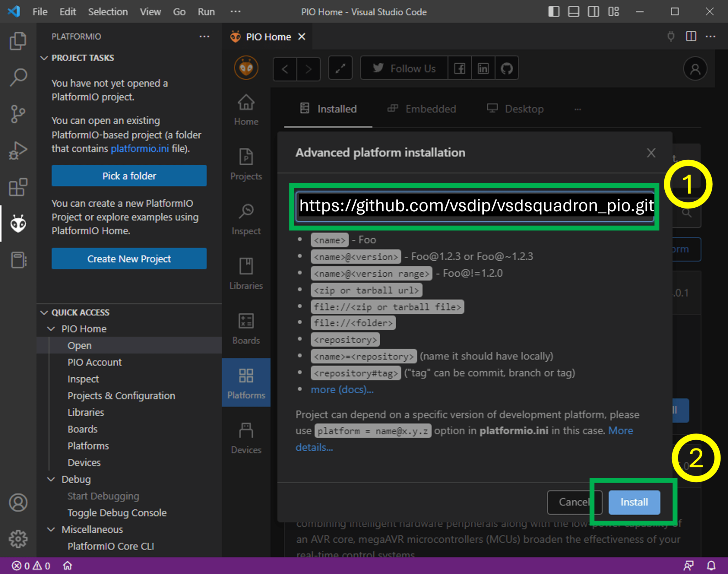Viewport: 728px width, 574px height.
Task: Collapse the QUICK ACCESS section
Action: (44, 312)
